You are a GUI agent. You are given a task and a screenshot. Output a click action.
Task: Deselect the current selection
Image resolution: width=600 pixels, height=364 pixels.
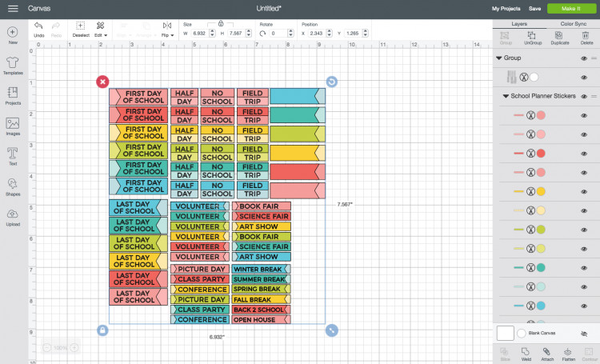[81, 30]
